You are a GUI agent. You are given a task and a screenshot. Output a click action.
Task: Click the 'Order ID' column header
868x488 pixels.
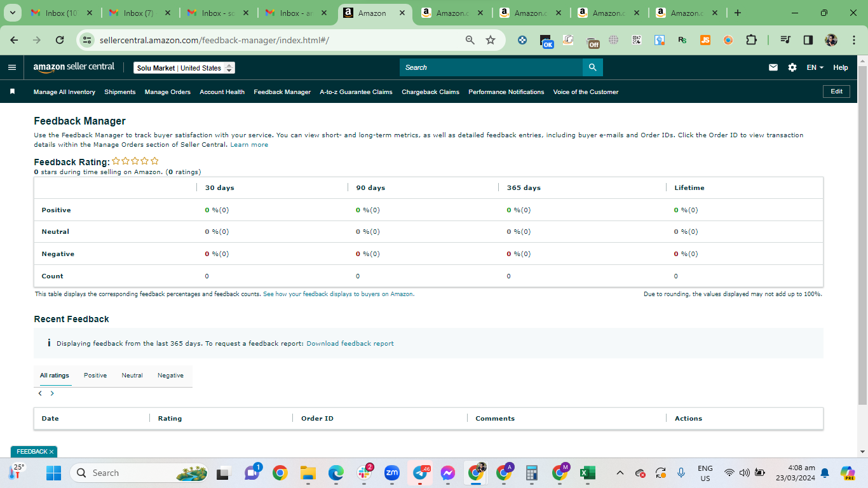click(317, 419)
